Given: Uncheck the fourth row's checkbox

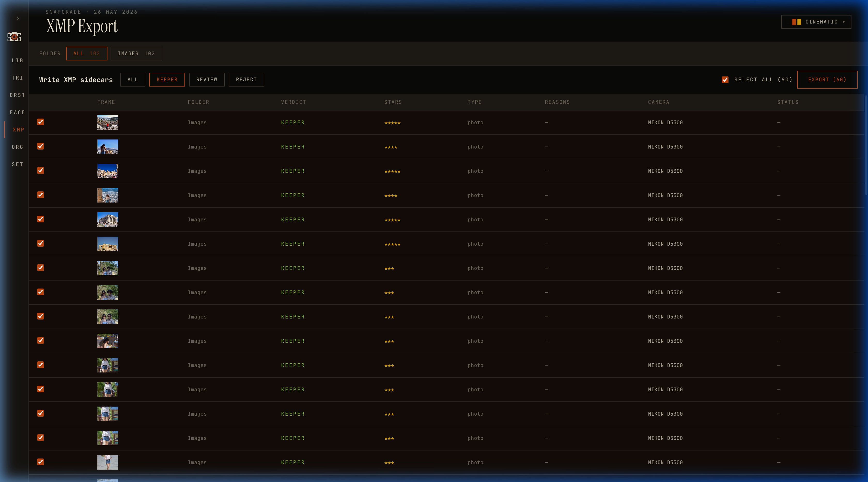Looking at the screenshot, I should 41,195.
